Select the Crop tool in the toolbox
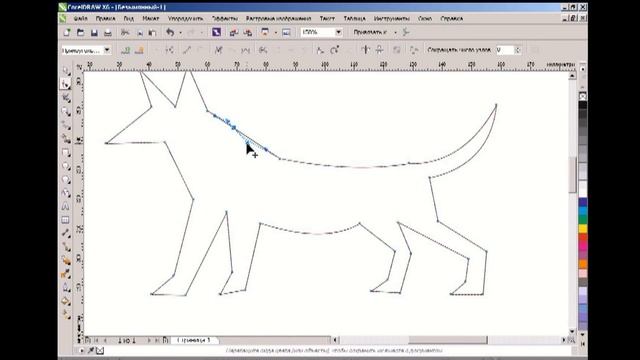Screen dimensions: 640x360 tap(66, 98)
